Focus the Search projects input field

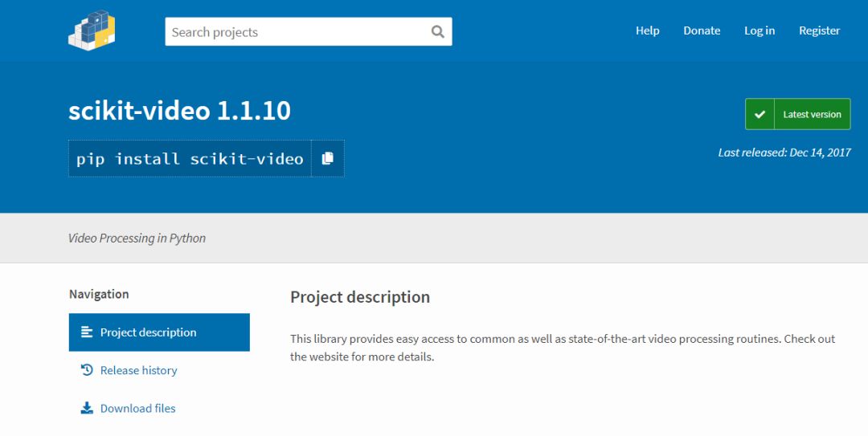(x=309, y=31)
